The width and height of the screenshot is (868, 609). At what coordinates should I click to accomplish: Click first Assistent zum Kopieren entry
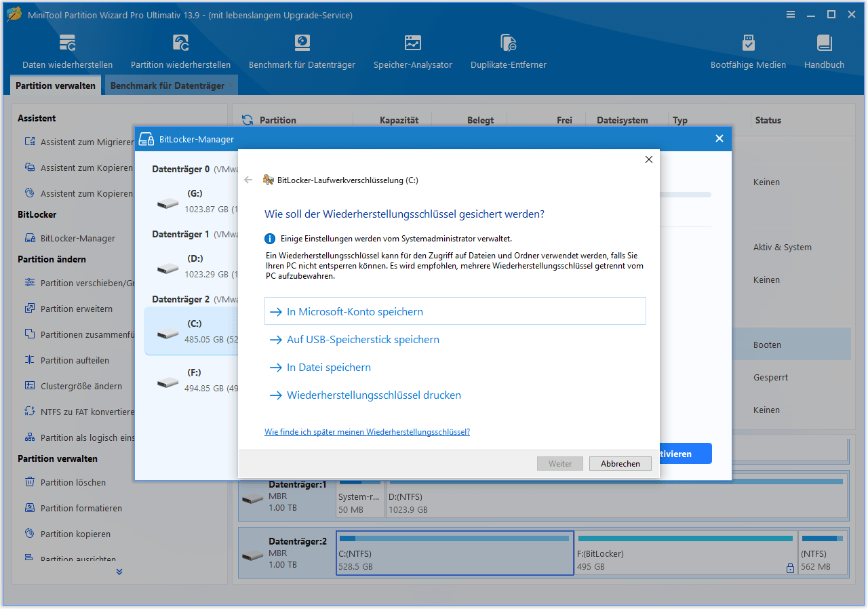pyautogui.click(x=79, y=168)
